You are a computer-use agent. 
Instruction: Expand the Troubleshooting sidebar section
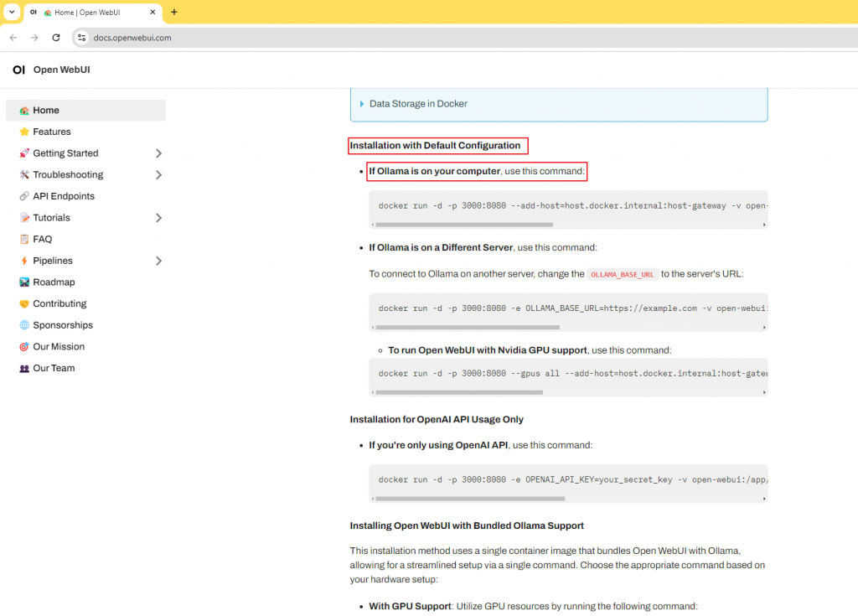pos(158,174)
